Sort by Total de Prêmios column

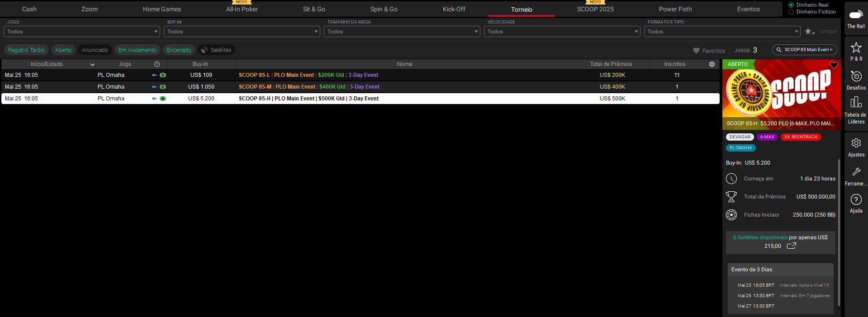(612, 64)
